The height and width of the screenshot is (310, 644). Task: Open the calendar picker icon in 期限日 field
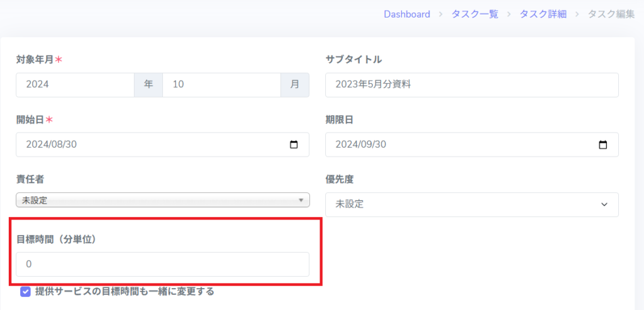pos(603,145)
